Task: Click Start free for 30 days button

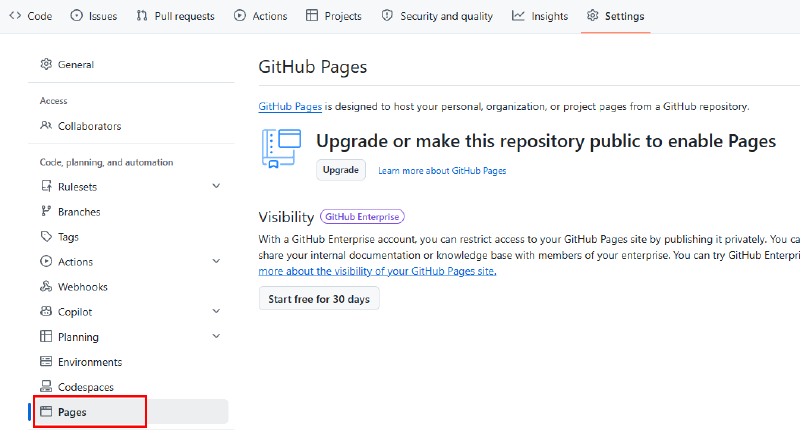Action: pyautogui.click(x=319, y=299)
